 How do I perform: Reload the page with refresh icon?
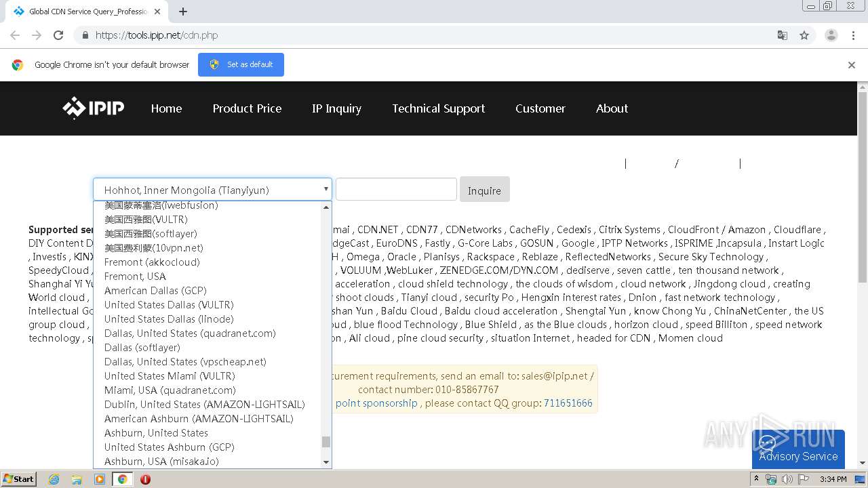58,35
